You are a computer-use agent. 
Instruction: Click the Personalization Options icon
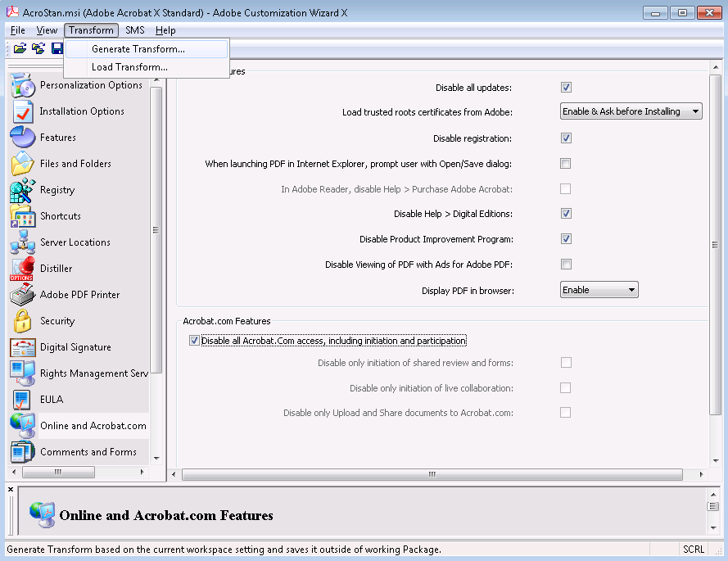point(22,85)
